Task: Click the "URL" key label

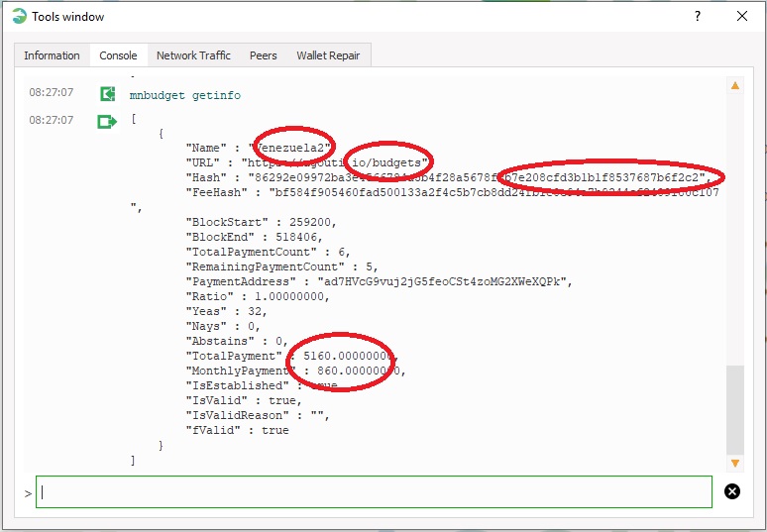Action: (202, 162)
